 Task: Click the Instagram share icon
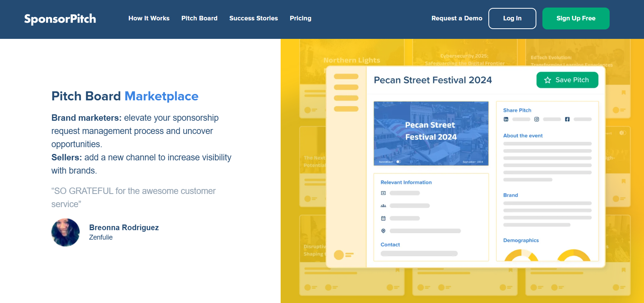(x=537, y=119)
